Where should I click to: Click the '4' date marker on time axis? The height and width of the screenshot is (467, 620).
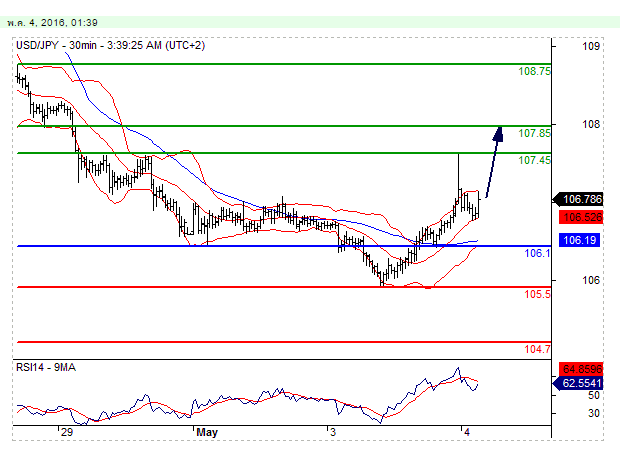point(467,432)
